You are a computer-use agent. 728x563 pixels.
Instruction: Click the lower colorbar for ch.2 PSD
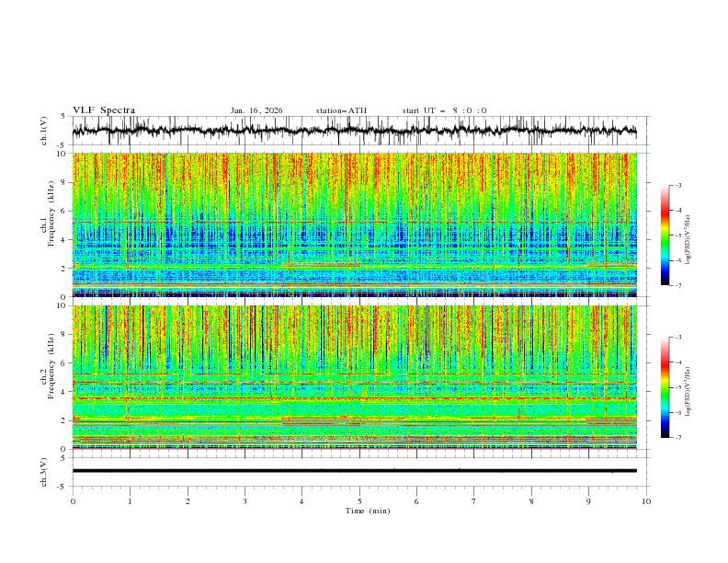(665, 387)
